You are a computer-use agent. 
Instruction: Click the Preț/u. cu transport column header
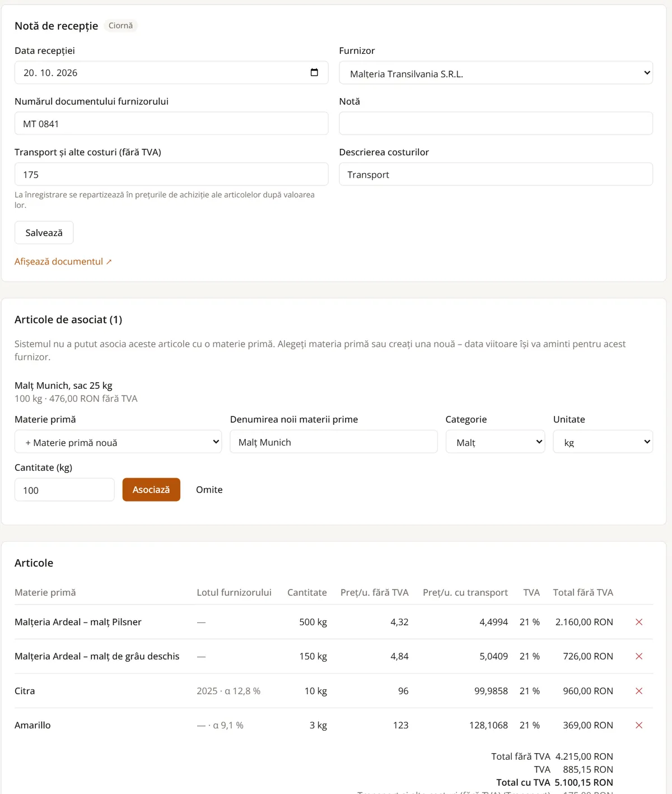tap(465, 592)
